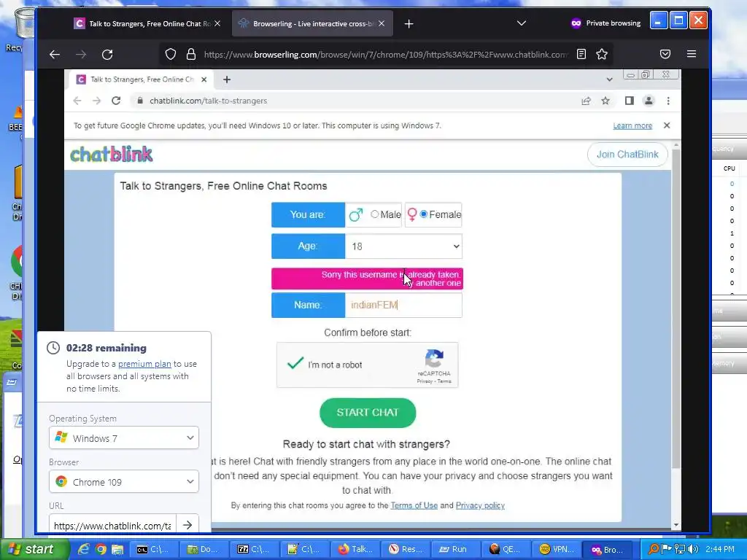Open Firefox tracking protection shield
The height and width of the screenshot is (560, 747).
click(171, 54)
